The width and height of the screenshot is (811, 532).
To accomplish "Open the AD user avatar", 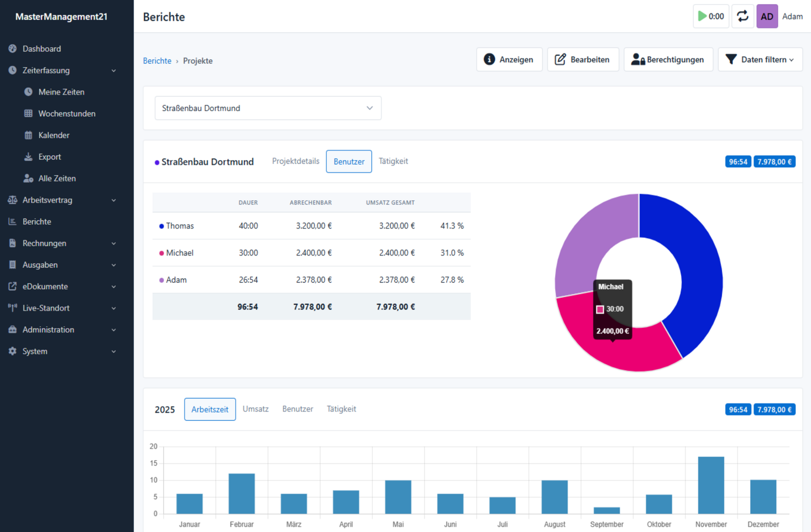I will pyautogui.click(x=767, y=16).
